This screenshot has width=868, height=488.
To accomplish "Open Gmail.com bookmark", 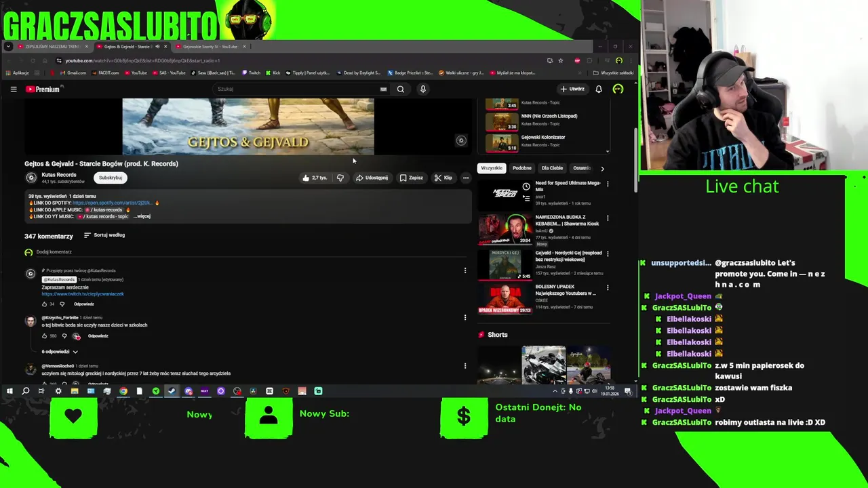I will pos(73,73).
